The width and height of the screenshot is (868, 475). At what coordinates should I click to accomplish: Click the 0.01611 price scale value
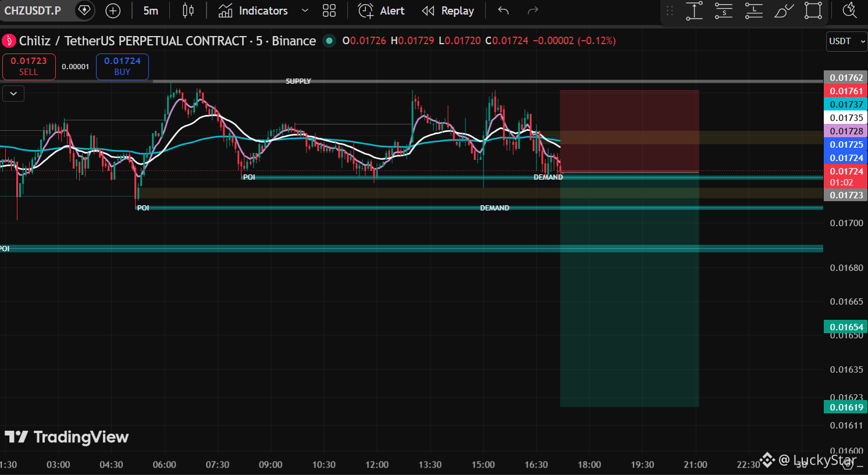[x=846, y=425]
